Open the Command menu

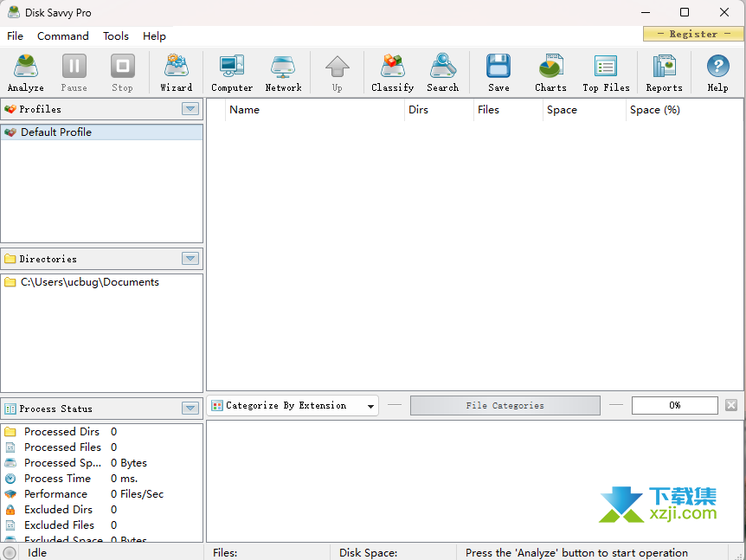[x=63, y=36]
